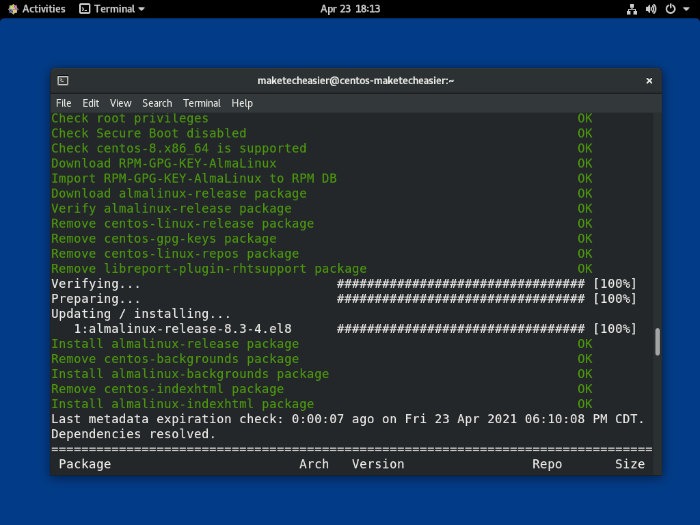Click the network status icon

click(632, 9)
